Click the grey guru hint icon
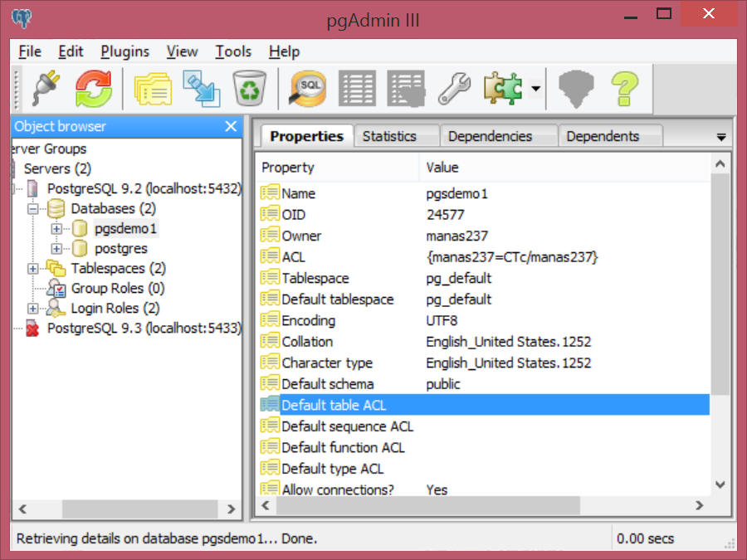Viewport: 747px width, 560px height. pyautogui.click(x=576, y=89)
